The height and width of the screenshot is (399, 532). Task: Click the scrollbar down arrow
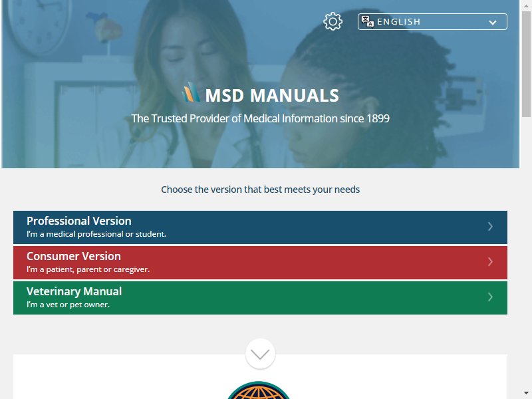tap(526, 394)
